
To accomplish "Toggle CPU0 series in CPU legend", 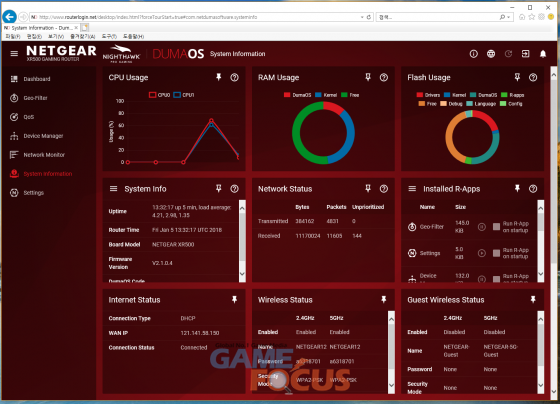I will point(159,95).
